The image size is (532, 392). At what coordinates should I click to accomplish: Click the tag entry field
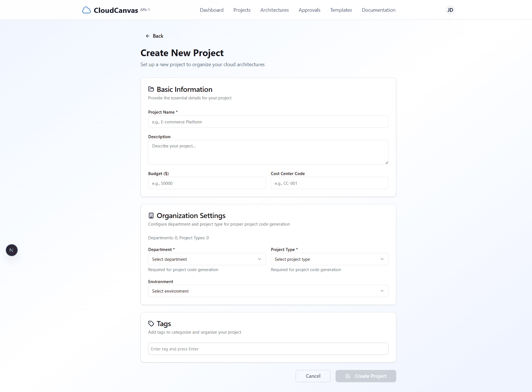point(268,349)
